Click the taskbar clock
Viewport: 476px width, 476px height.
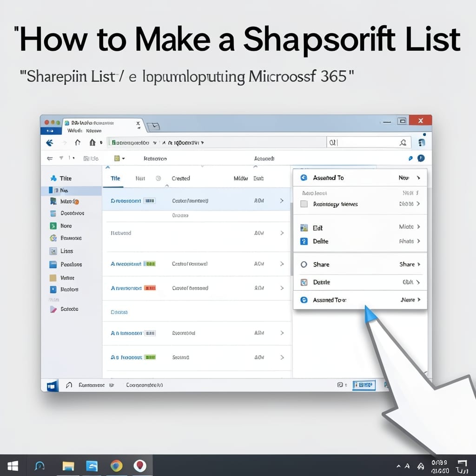(x=440, y=467)
